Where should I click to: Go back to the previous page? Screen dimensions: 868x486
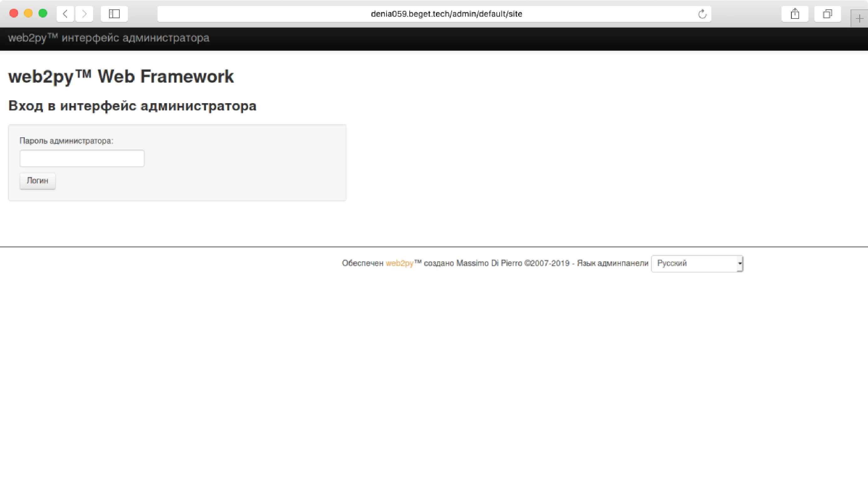(x=65, y=14)
